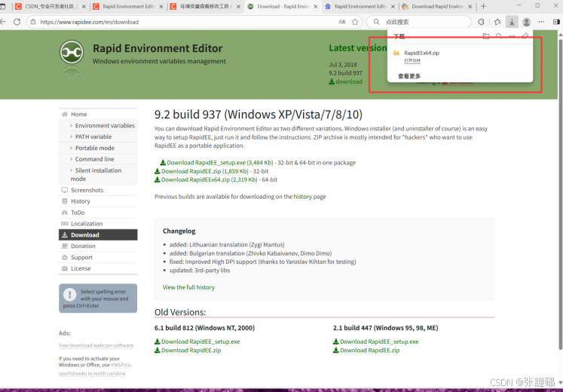
Task: Open License in the sidebar
Action: click(98, 268)
